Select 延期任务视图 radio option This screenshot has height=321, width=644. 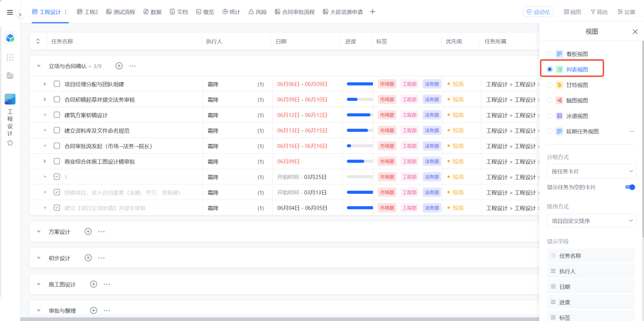[550, 131]
